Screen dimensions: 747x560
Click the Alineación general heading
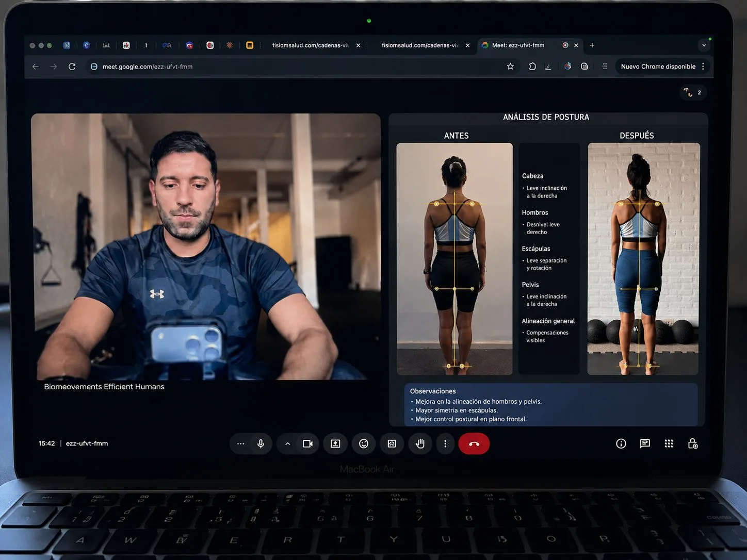(x=548, y=321)
